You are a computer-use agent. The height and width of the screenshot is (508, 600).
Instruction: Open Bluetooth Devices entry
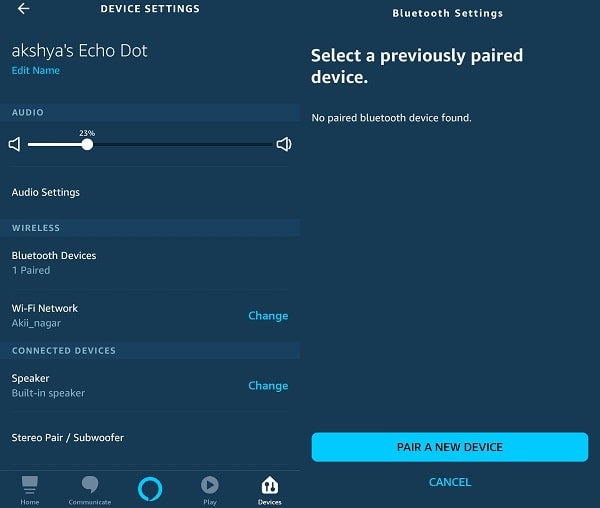click(150, 263)
